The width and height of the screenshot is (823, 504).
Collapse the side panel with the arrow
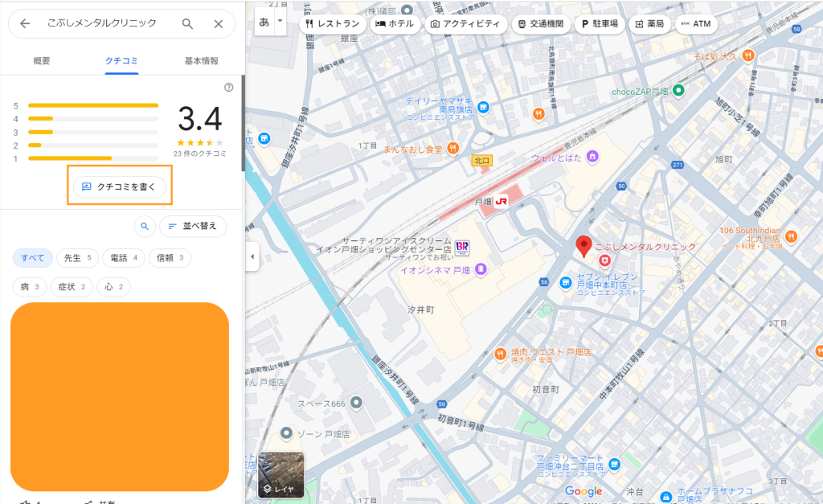252,256
